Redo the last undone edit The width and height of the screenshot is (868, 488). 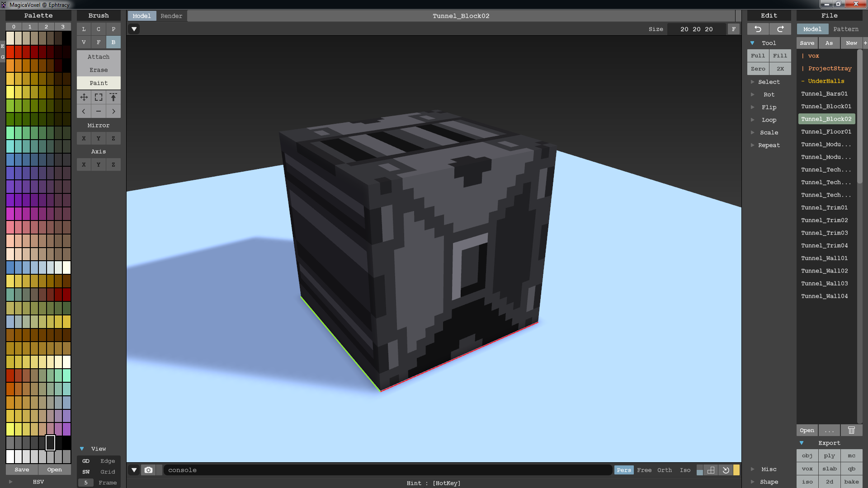tap(780, 29)
